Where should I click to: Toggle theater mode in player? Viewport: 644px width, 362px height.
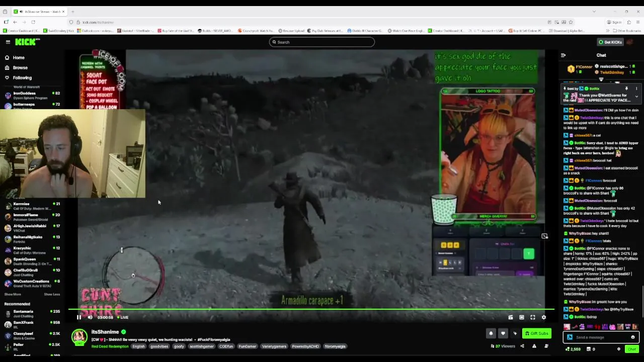pyautogui.click(x=522, y=317)
